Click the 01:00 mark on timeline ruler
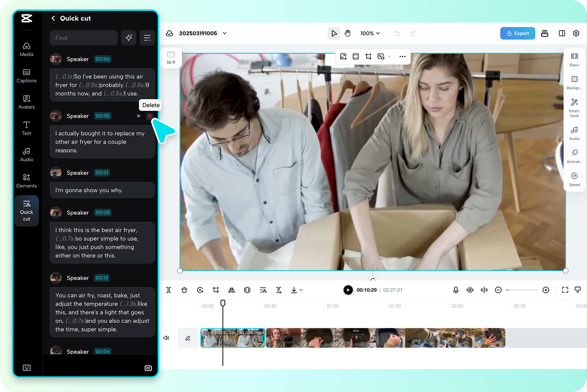This screenshot has width=587, height=392. point(333,306)
